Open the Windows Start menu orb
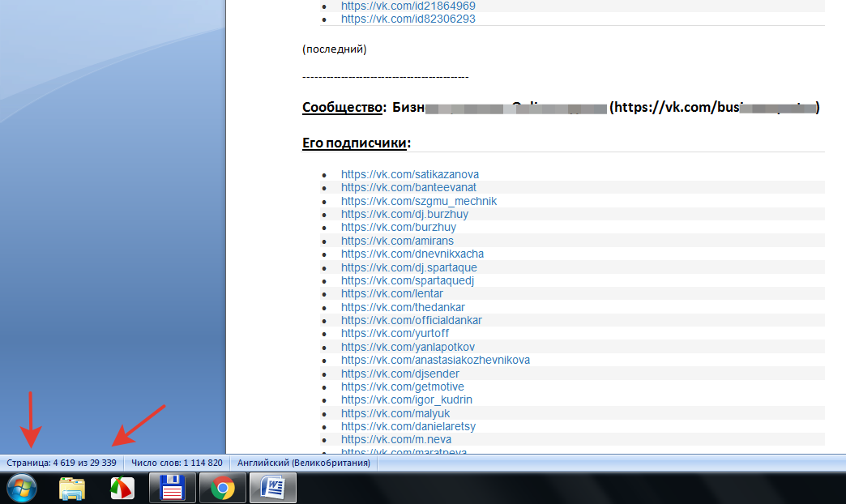Screen dimensions: 846x504 pos(22,488)
